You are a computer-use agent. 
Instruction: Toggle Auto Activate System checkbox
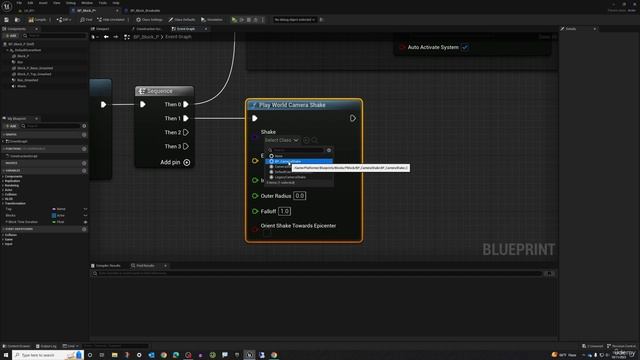pos(465,47)
